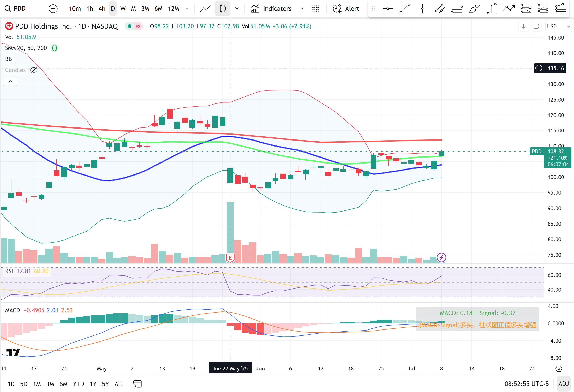574x392 pixels.
Task: Click the candlestick chart style icon
Action: [223, 9]
